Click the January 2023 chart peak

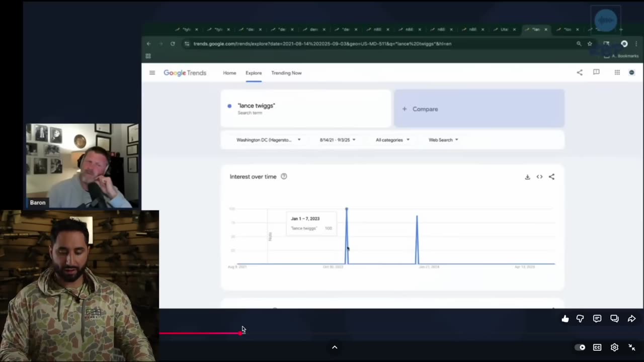pyautogui.click(x=346, y=209)
